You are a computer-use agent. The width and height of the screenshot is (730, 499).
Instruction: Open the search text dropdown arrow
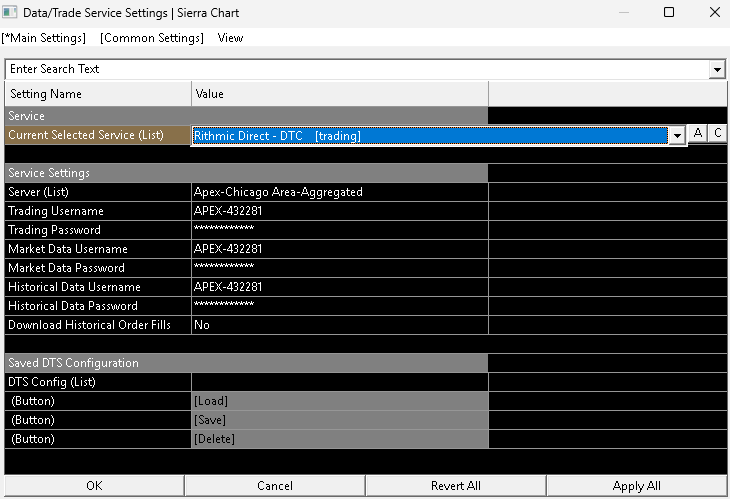point(717,69)
